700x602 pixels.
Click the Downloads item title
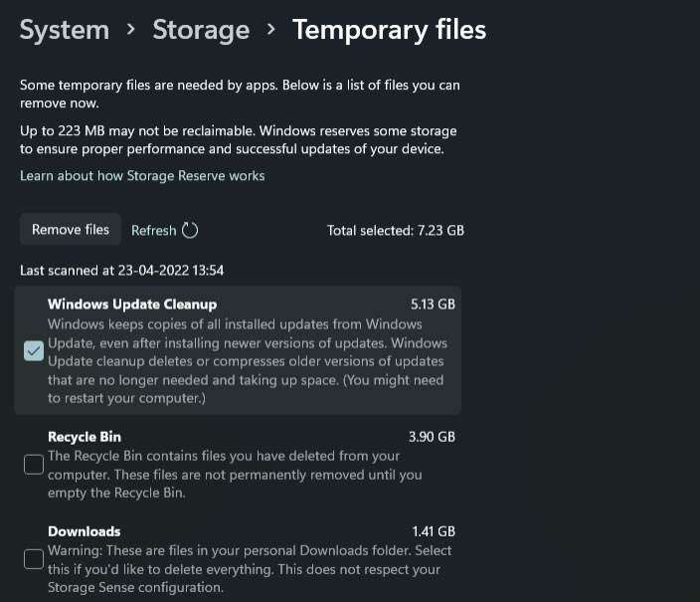[x=85, y=531]
